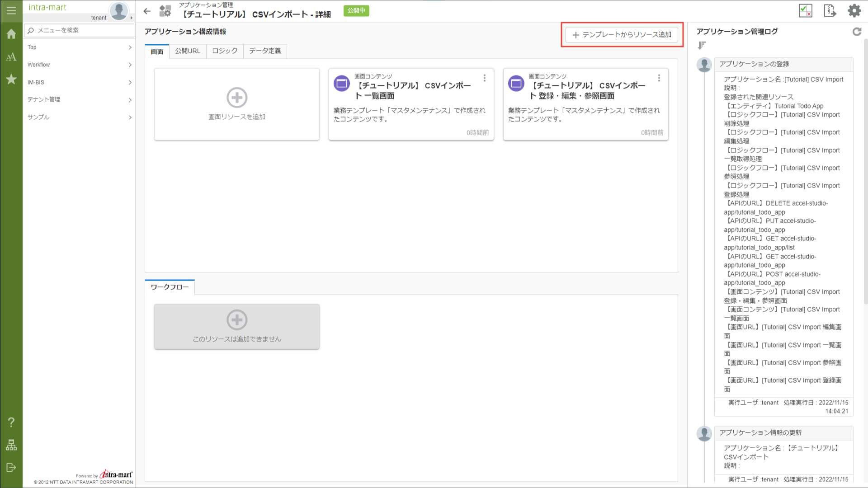
Task: Click the menu search field
Action: [79, 30]
